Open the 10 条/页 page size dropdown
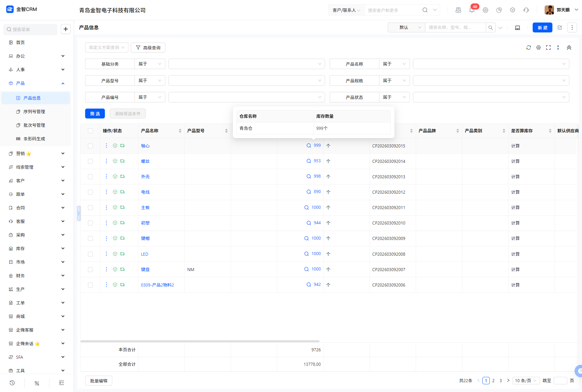Viewport: 582px width, 392px height. 526,381
